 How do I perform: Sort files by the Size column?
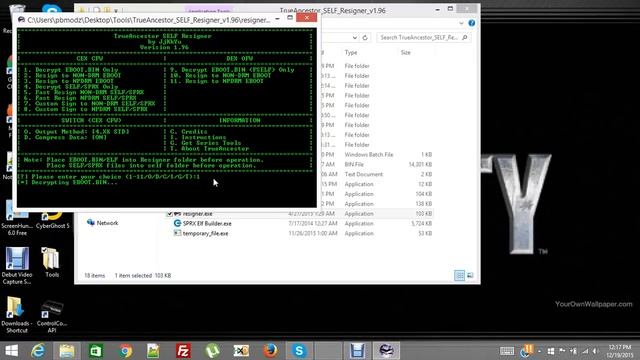tap(406, 53)
